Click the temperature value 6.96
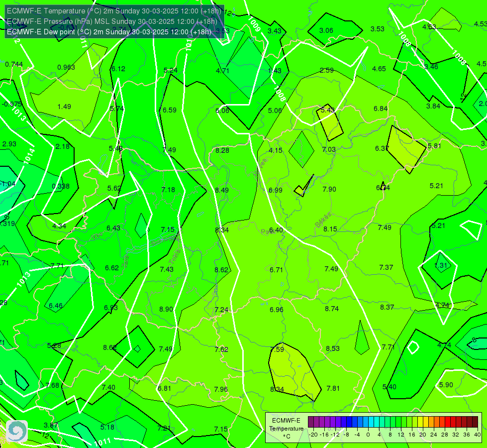This screenshot has height=448, width=487. tap(277, 310)
